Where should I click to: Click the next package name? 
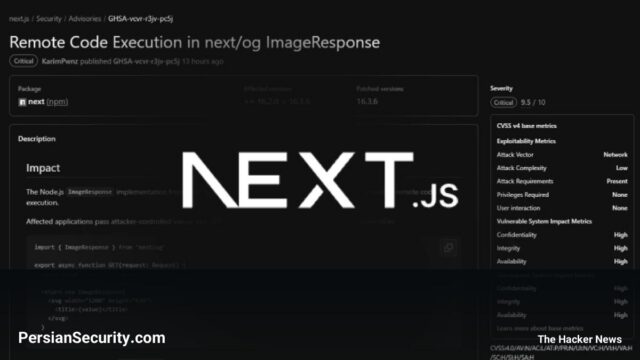point(36,102)
